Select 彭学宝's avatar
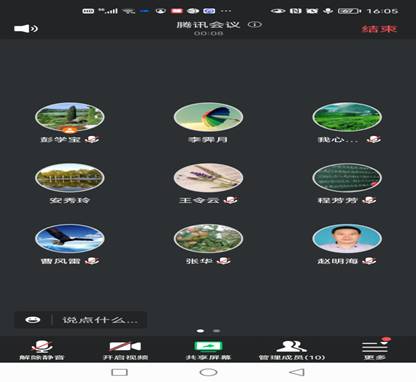 click(x=70, y=117)
